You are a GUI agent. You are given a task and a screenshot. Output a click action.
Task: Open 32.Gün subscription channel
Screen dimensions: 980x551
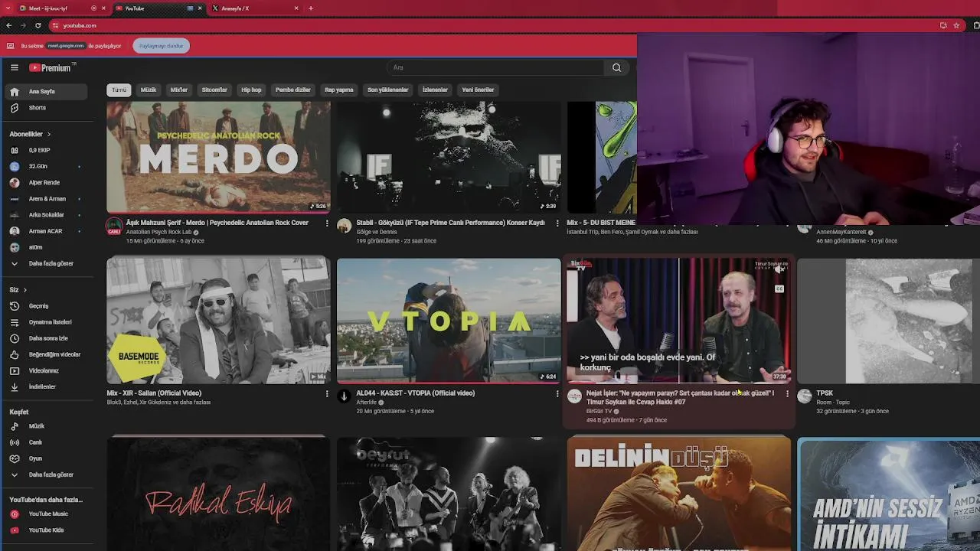pos(46,166)
